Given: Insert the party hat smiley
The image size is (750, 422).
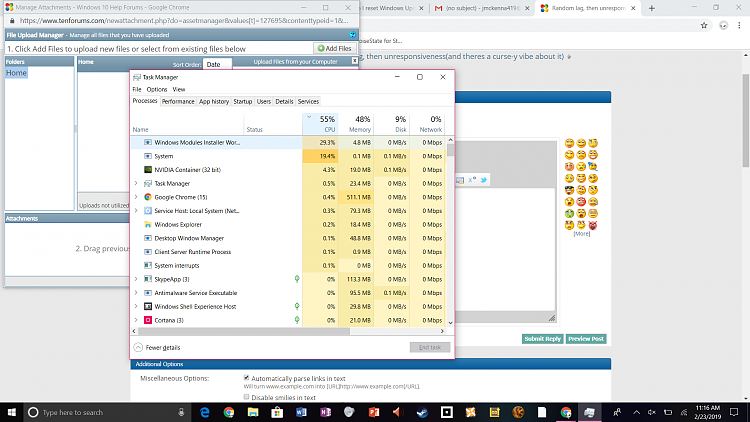Looking at the screenshot, I should 593,167.
